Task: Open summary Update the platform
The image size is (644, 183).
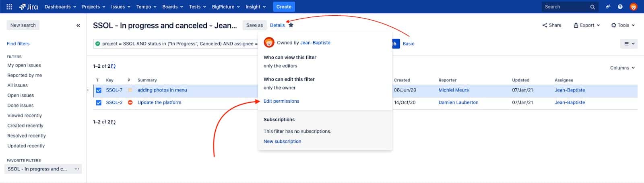Action: [x=159, y=102]
